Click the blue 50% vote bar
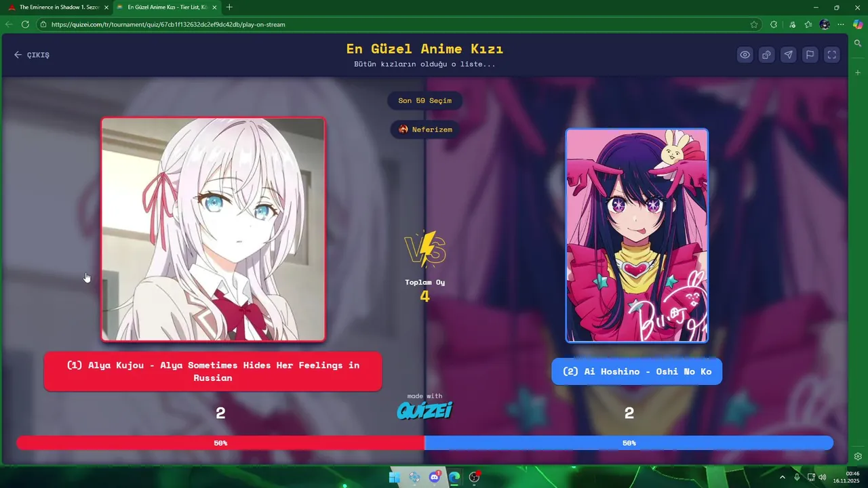The image size is (868, 488). tap(629, 443)
